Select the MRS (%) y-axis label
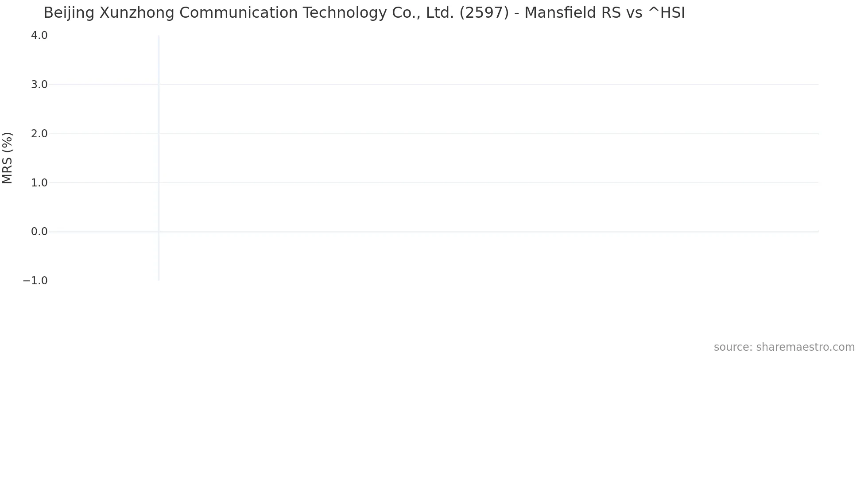 tap(8, 158)
